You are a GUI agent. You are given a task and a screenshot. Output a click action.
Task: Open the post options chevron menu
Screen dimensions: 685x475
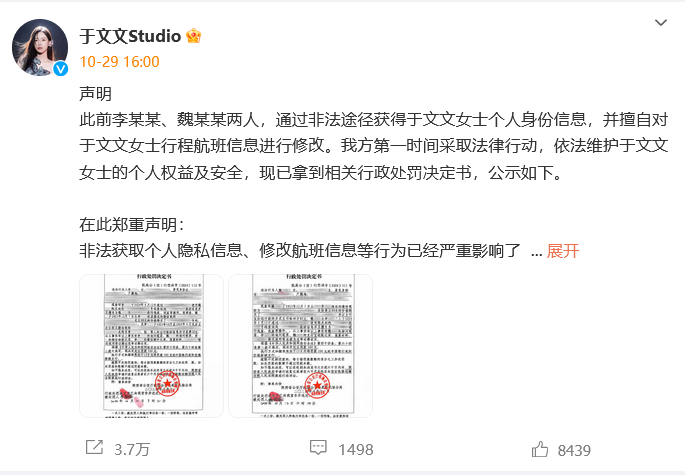(x=661, y=23)
